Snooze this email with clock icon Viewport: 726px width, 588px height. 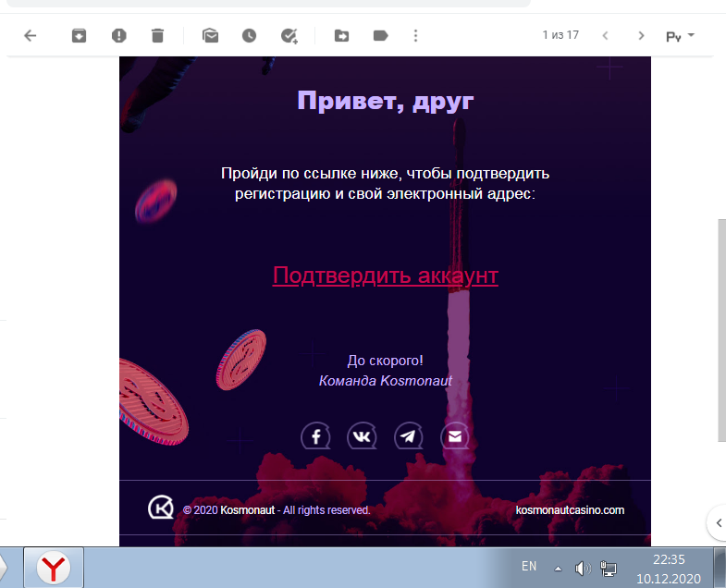(x=249, y=36)
